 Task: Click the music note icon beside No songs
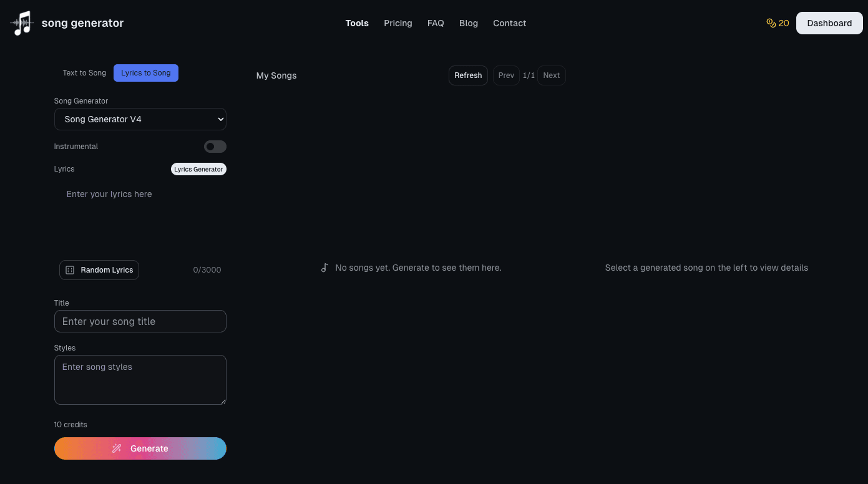pos(324,268)
